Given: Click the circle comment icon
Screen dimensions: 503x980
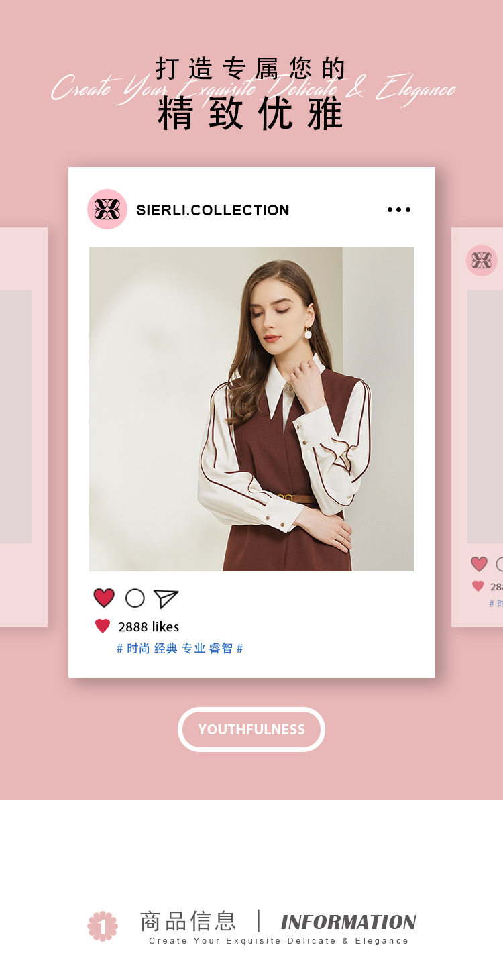Looking at the screenshot, I should 135,598.
